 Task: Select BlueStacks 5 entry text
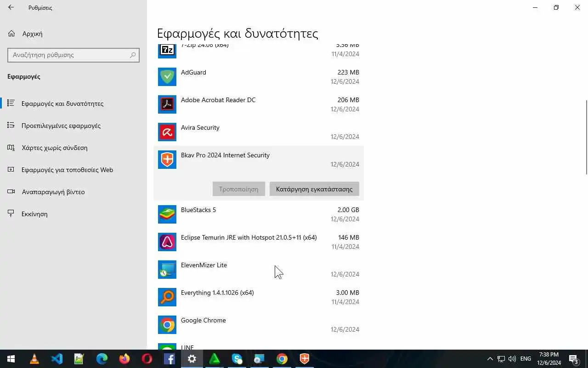[x=198, y=210]
